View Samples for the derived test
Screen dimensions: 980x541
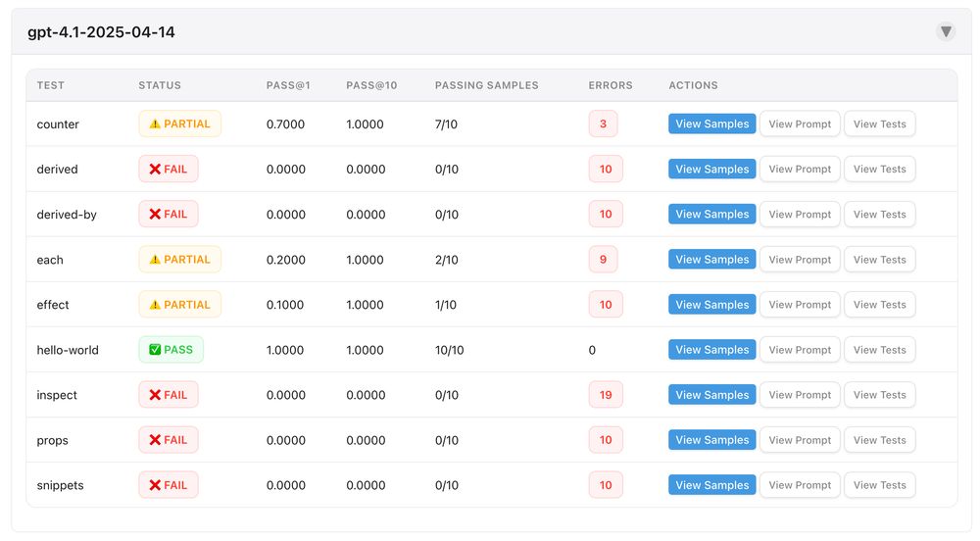tap(711, 169)
